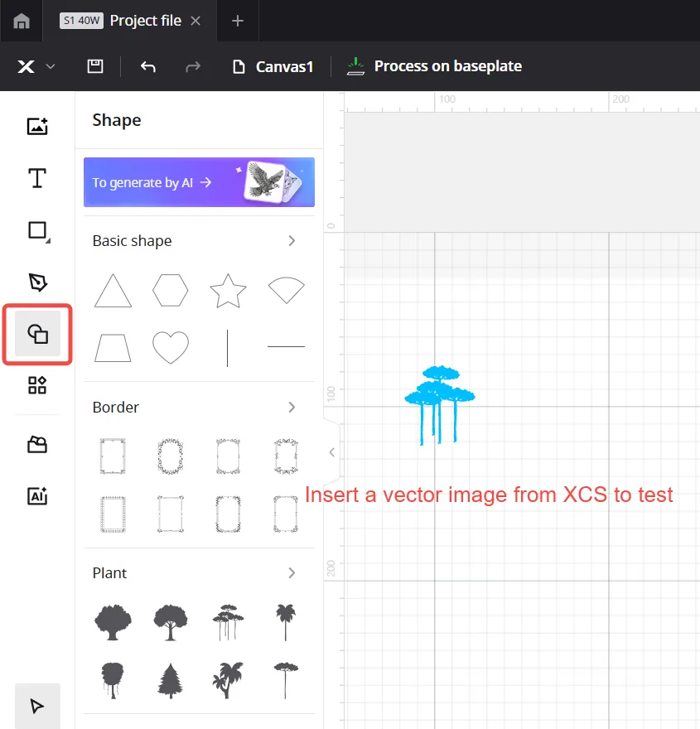Select the Text tool
The width and height of the screenshot is (700, 729).
(37, 178)
